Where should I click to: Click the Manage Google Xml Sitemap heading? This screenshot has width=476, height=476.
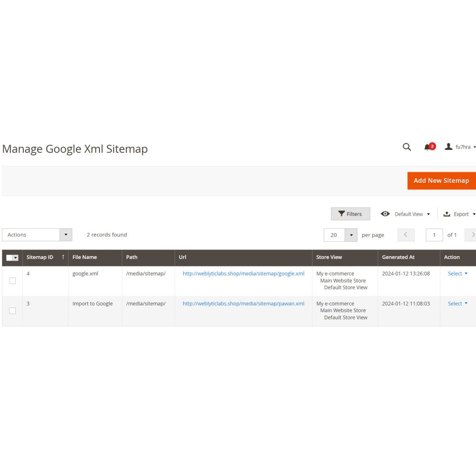tap(75, 149)
